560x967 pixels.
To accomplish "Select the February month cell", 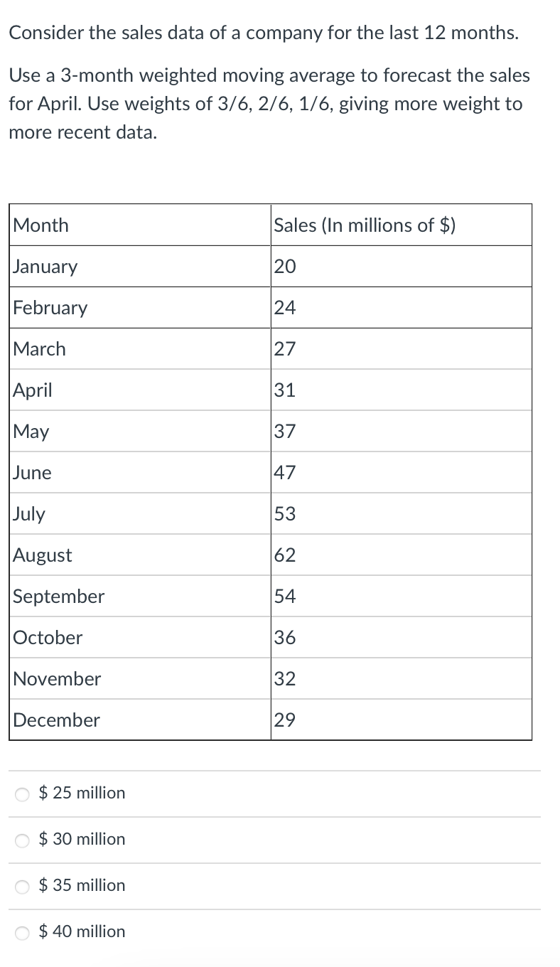I will (x=140, y=308).
